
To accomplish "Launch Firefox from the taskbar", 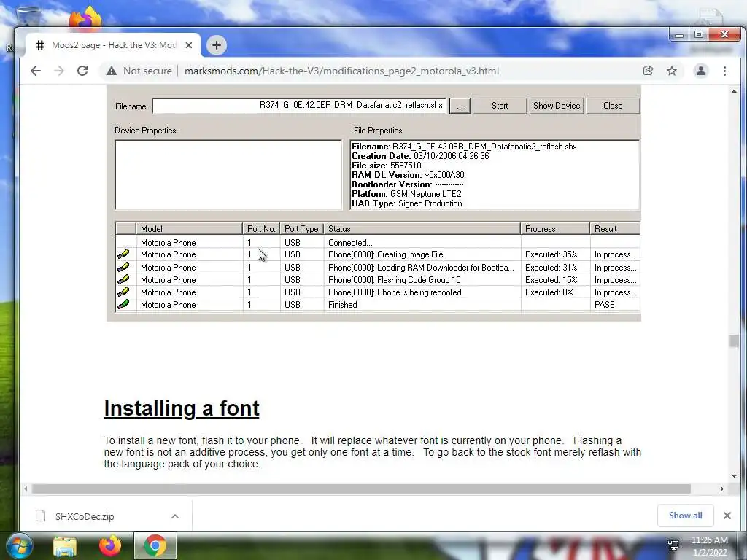I will [110, 545].
